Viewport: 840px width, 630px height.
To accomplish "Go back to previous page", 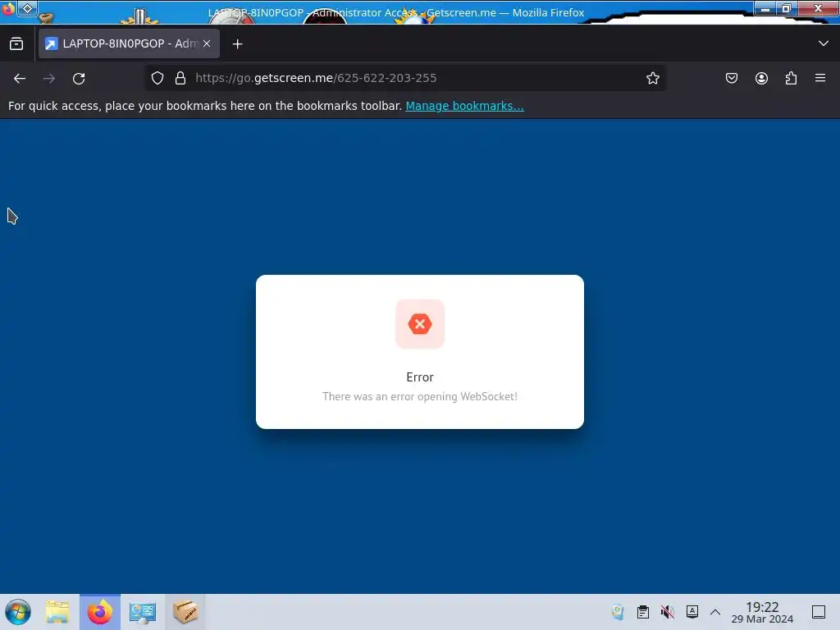I will click(20, 78).
